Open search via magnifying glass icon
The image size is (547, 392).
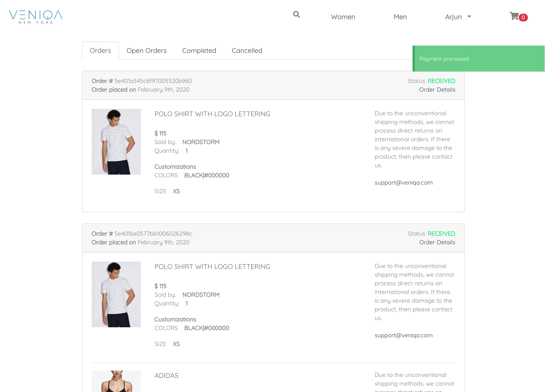297,15
